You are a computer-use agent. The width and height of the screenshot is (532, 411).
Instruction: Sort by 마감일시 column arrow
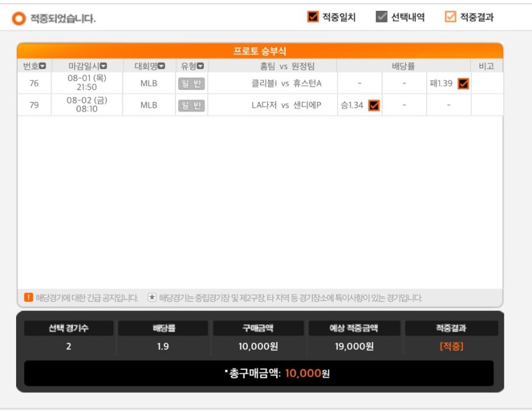coord(103,66)
